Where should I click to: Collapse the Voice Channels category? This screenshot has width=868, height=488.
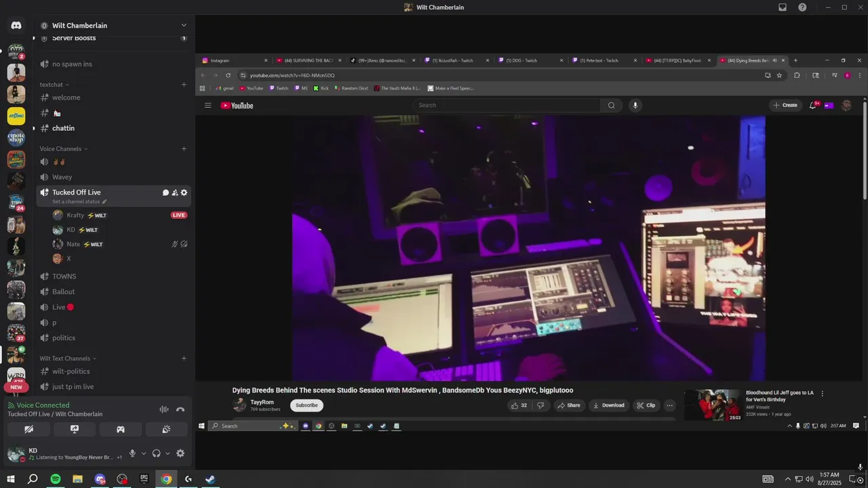tap(64, 148)
